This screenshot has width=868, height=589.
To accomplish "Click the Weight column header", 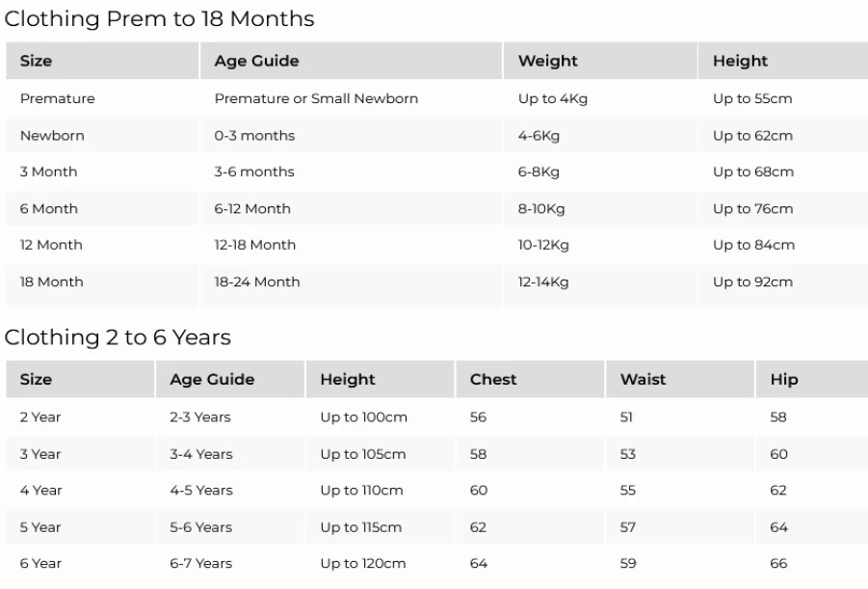I will 600,61.
